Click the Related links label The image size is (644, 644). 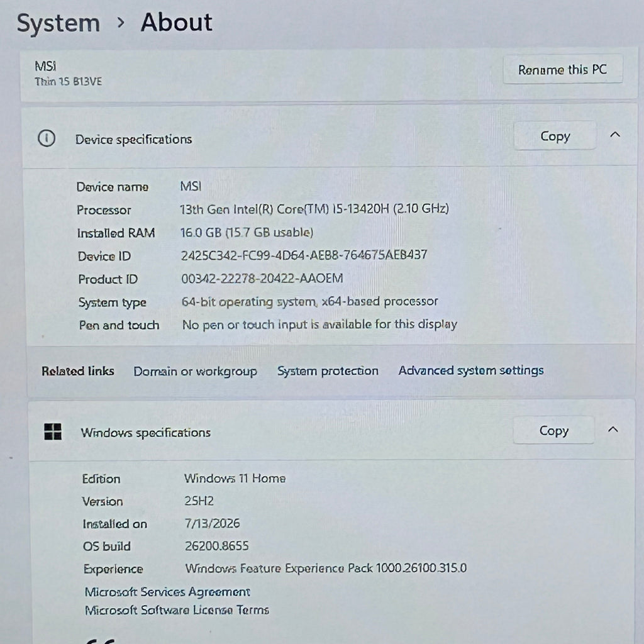click(78, 371)
